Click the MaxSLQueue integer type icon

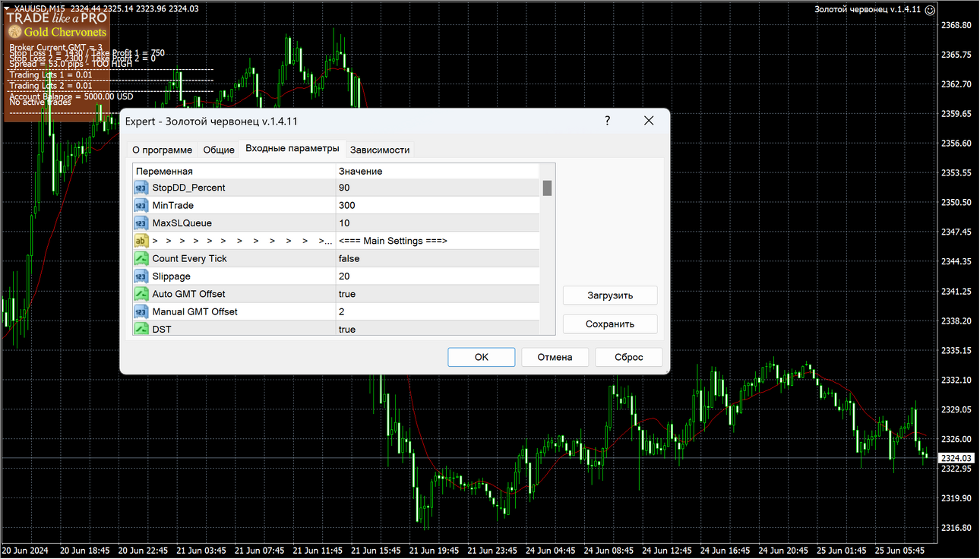tap(141, 223)
